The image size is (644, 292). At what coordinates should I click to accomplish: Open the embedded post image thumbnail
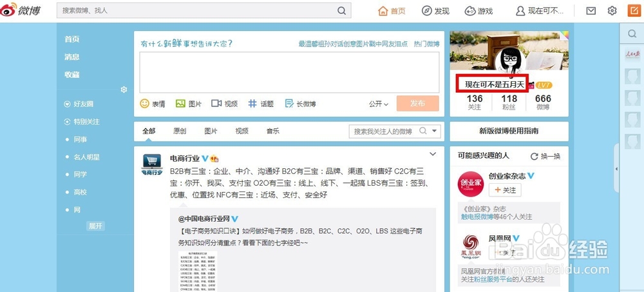pyautogui.click(x=198, y=271)
